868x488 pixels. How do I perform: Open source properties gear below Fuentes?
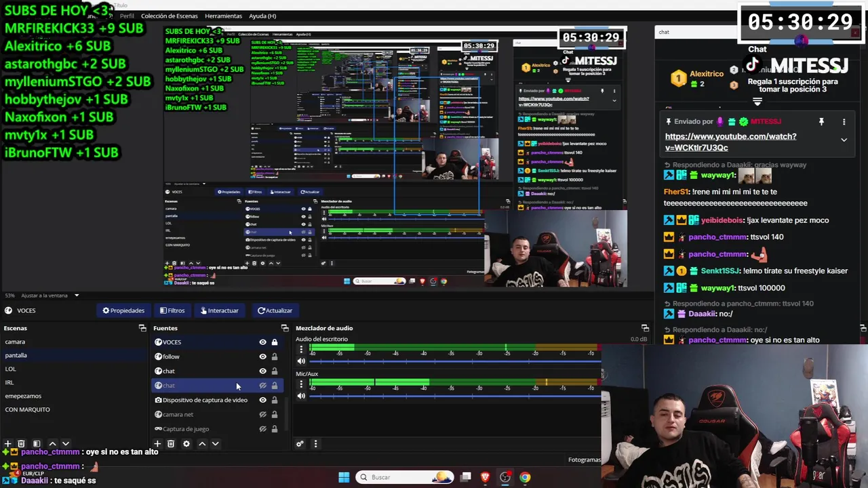(186, 444)
